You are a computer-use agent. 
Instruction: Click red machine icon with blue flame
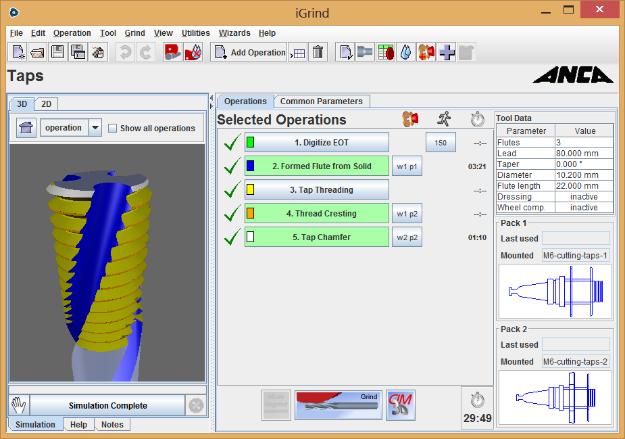coord(193,52)
